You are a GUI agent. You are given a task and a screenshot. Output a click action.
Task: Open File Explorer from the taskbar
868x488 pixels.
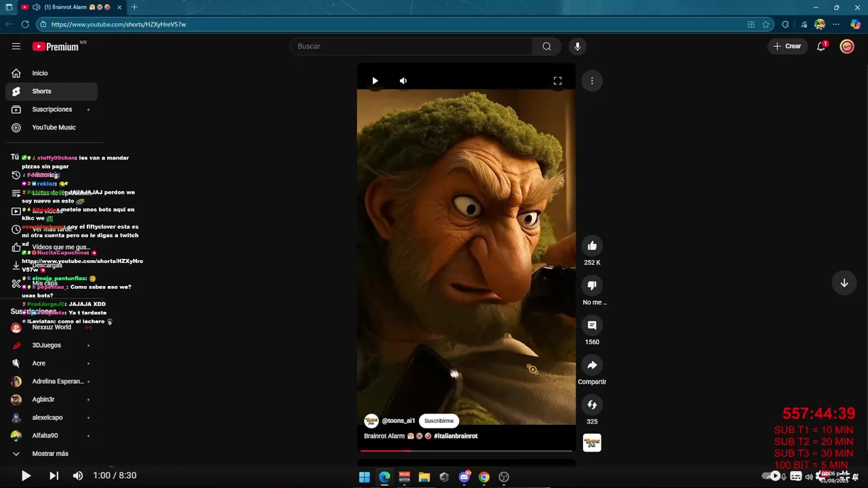424,477
